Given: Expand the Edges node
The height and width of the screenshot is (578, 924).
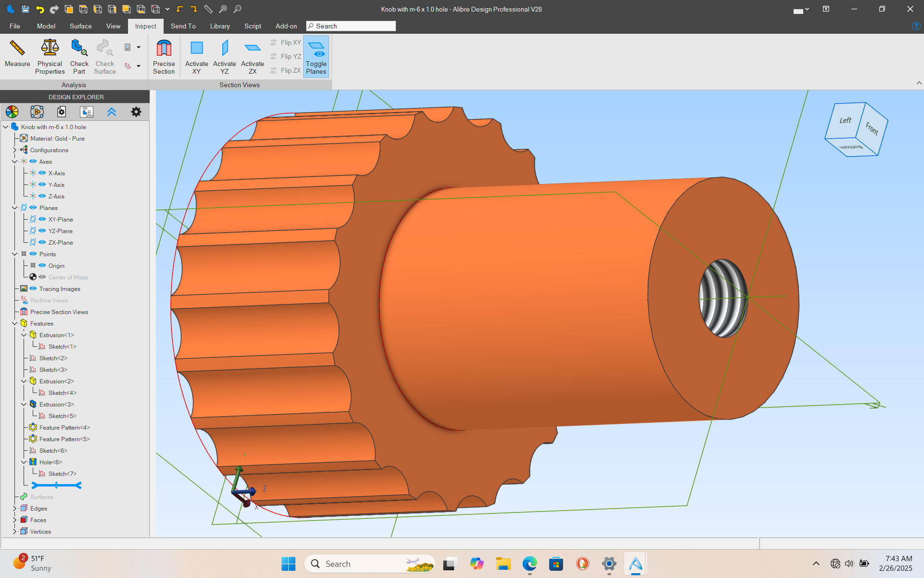Looking at the screenshot, I should click(x=14, y=509).
